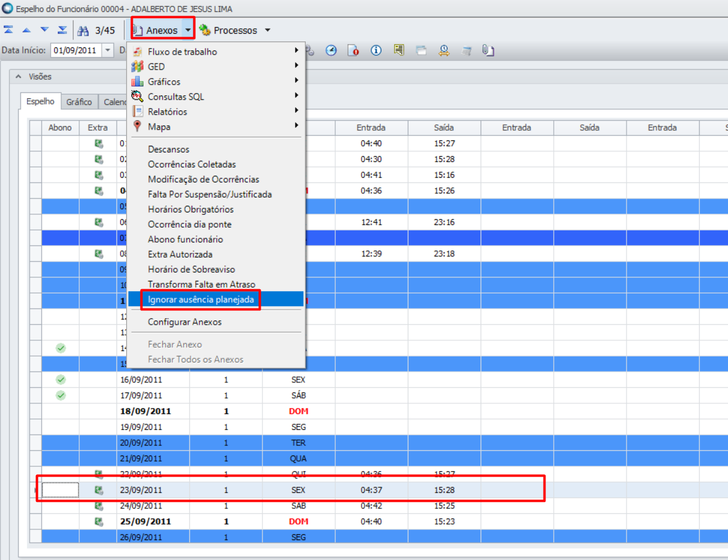Open the blue information icon

click(x=376, y=50)
